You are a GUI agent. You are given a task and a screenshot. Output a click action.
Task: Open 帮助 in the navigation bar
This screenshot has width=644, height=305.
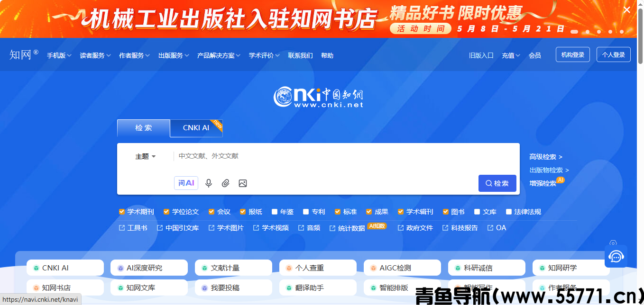click(327, 55)
